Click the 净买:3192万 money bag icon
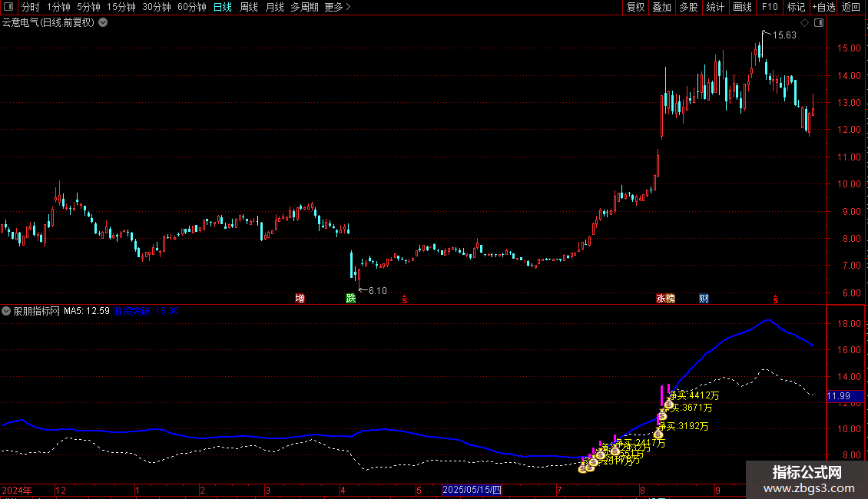 [x=658, y=434]
